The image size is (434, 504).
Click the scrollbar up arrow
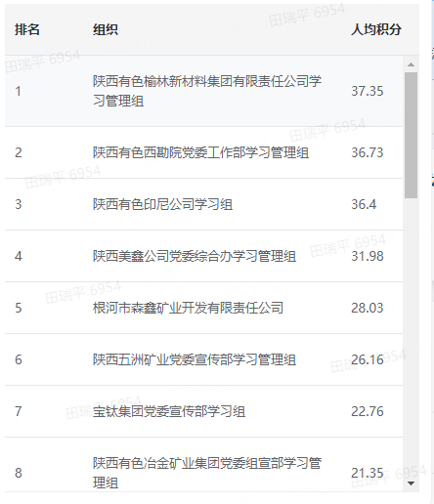(411, 64)
